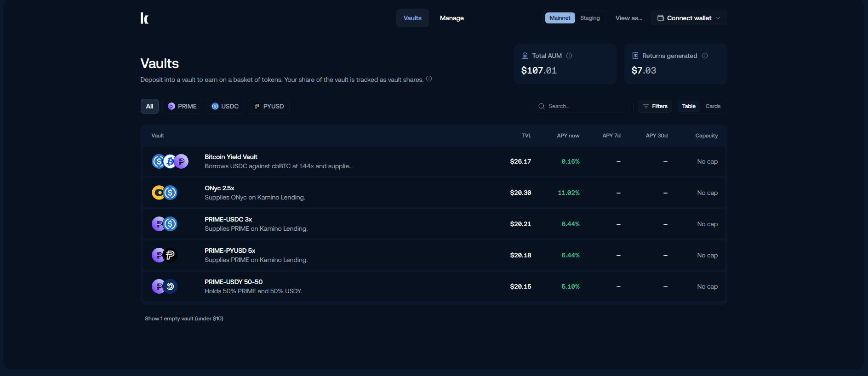This screenshot has height=376, width=868.
Task: Sort by TVL column header
Action: (526, 136)
